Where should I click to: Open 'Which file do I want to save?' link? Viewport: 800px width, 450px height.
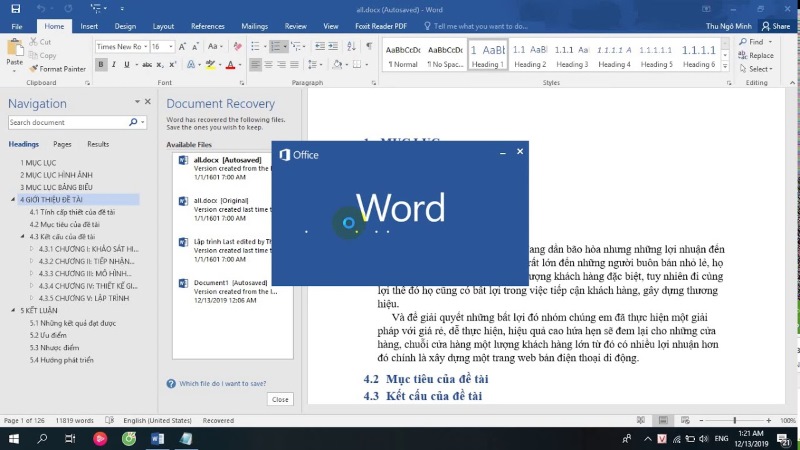pos(222,384)
